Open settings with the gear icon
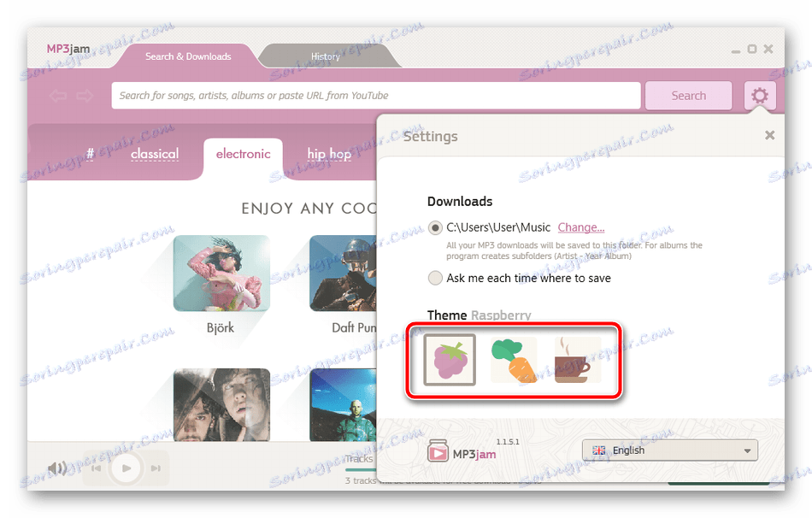 point(760,96)
